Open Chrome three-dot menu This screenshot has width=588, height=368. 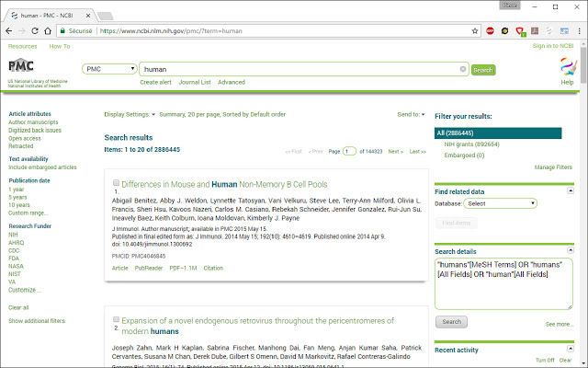pos(579,31)
